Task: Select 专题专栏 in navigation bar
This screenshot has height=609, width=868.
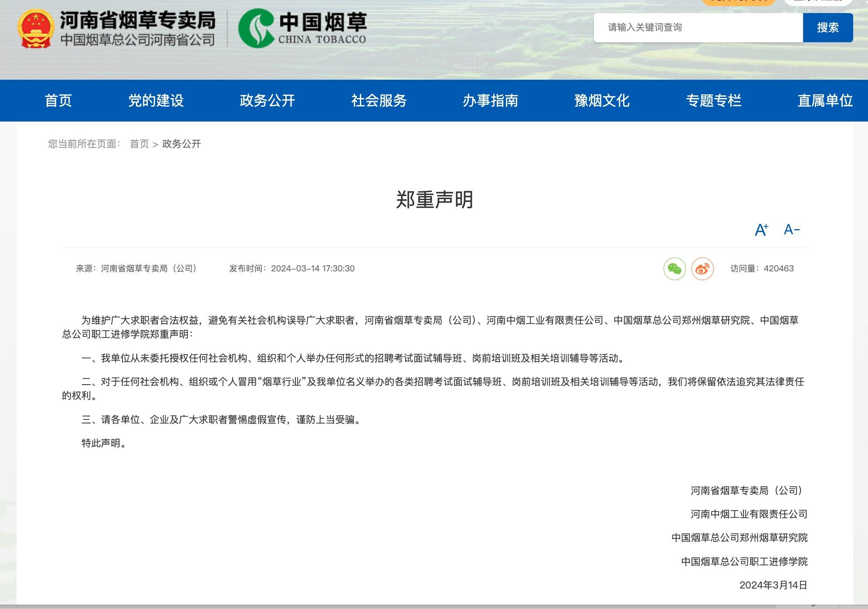Action: pos(713,101)
